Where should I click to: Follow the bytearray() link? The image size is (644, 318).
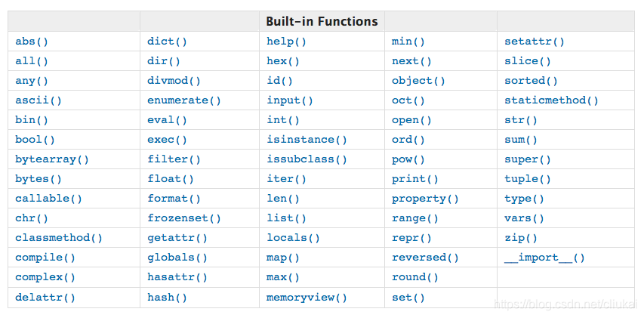tap(52, 159)
